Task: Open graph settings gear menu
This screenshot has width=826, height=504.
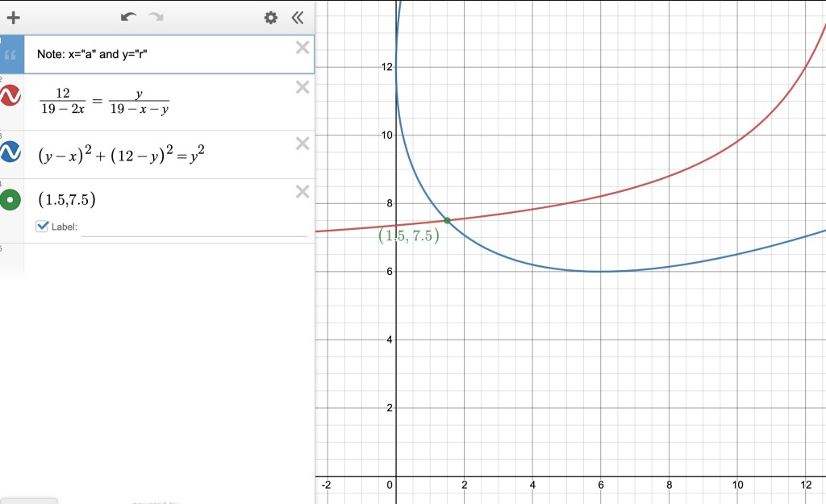Action: click(x=271, y=17)
